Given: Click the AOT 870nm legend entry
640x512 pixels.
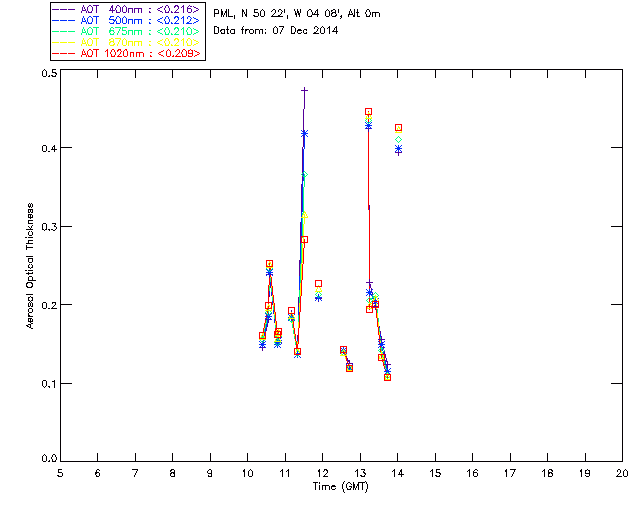Looking at the screenshot, I should click(x=127, y=42).
